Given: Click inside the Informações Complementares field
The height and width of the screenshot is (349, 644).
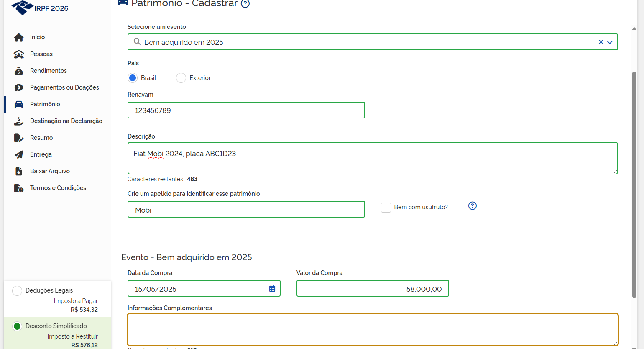Looking at the screenshot, I should (x=372, y=329).
